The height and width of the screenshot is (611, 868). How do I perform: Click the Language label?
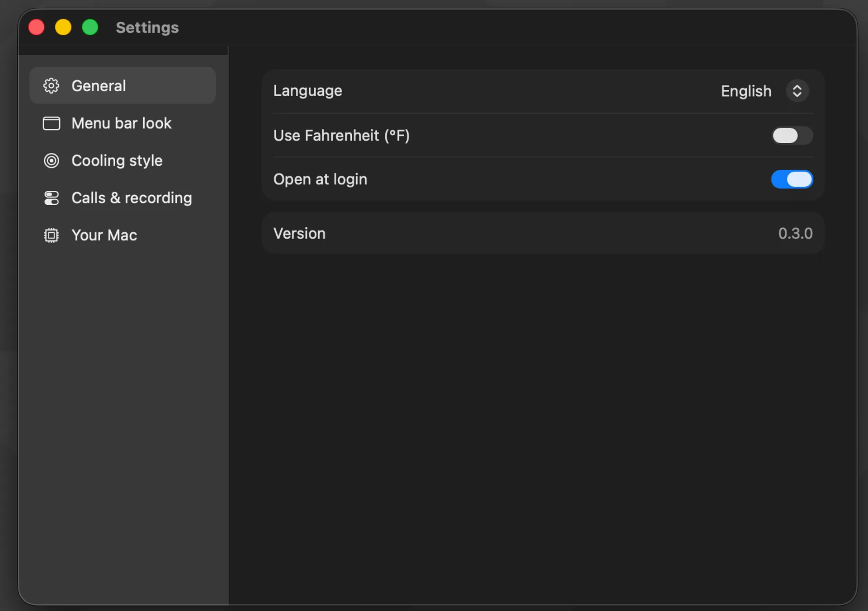307,91
